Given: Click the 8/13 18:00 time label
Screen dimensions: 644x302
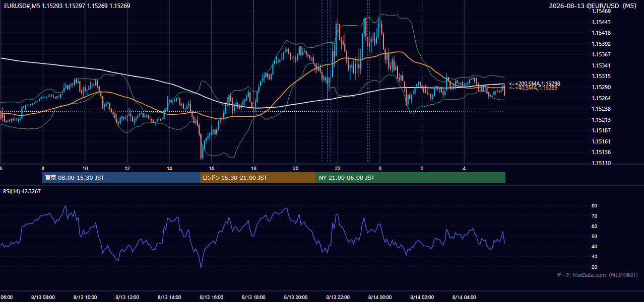Looking at the screenshot, I should [x=253, y=297].
